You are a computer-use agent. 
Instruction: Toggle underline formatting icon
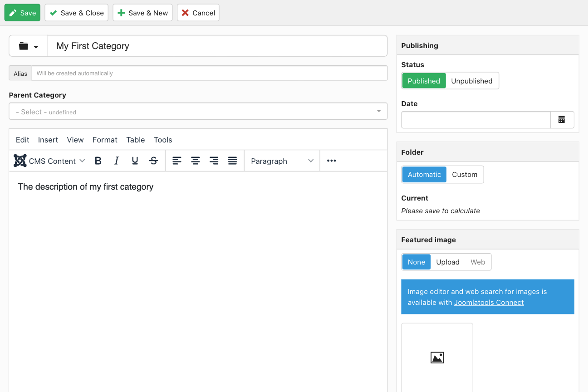135,161
